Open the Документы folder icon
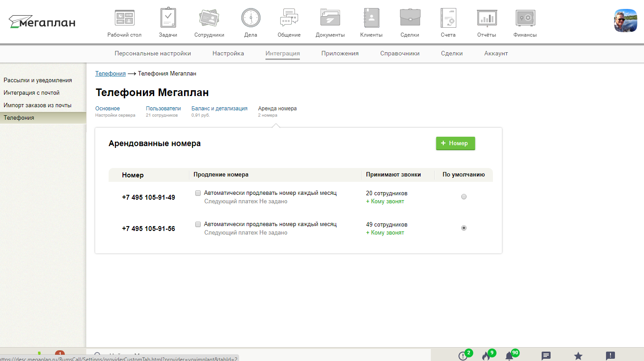 [330, 18]
